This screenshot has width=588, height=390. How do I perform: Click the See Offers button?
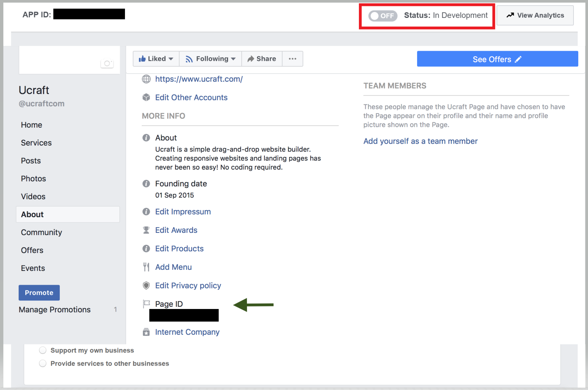(x=497, y=59)
